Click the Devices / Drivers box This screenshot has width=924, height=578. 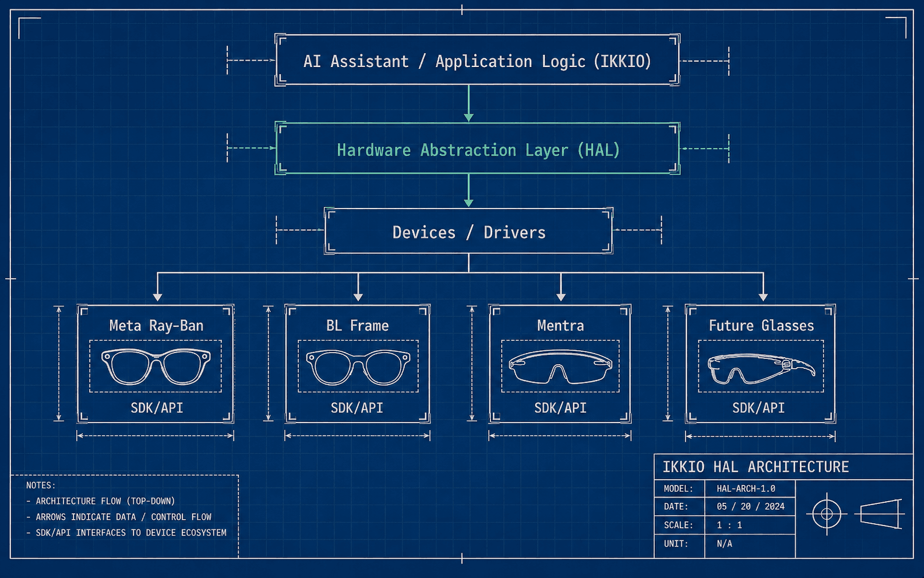tap(468, 231)
